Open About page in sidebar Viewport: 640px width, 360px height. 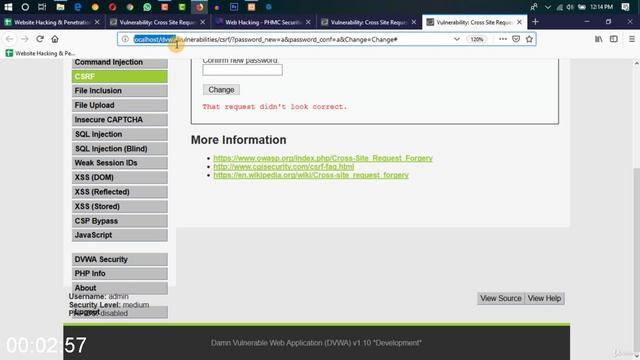120,288
